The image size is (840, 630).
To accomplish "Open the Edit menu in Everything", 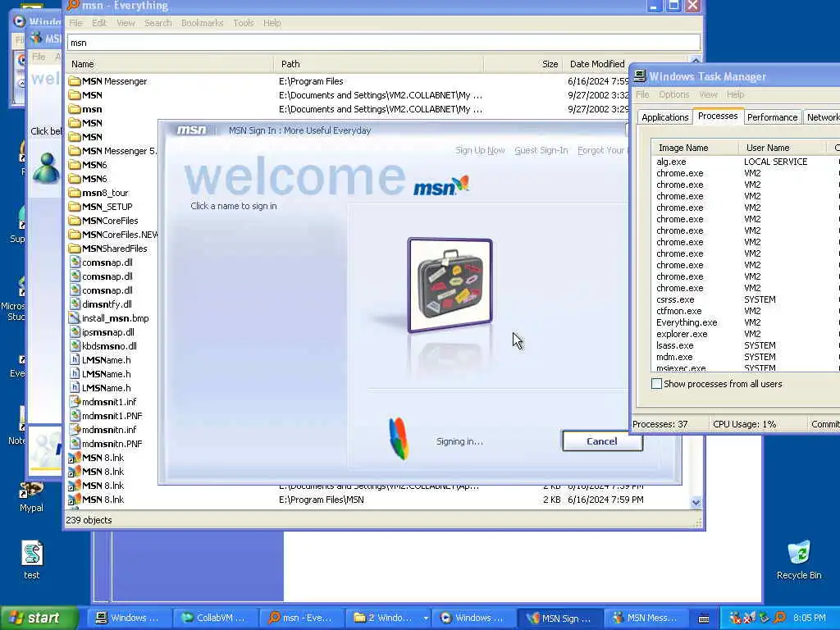I will tap(99, 23).
